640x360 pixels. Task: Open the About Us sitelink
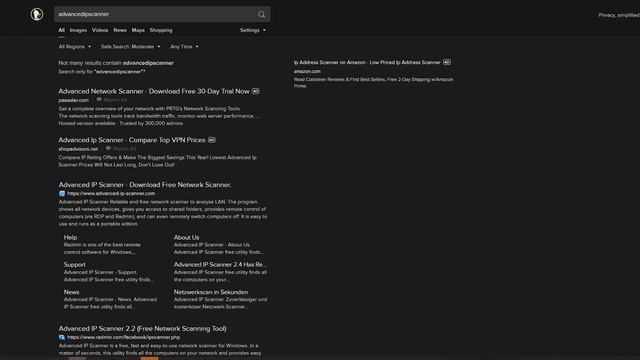click(187, 238)
